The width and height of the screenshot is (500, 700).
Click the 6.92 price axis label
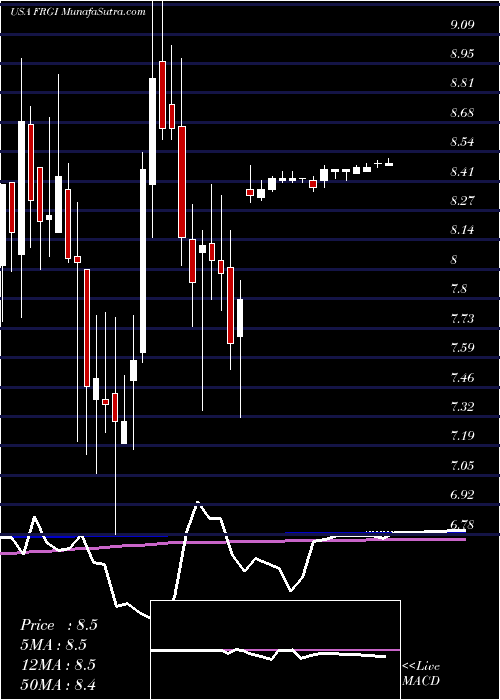coord(462,495)
